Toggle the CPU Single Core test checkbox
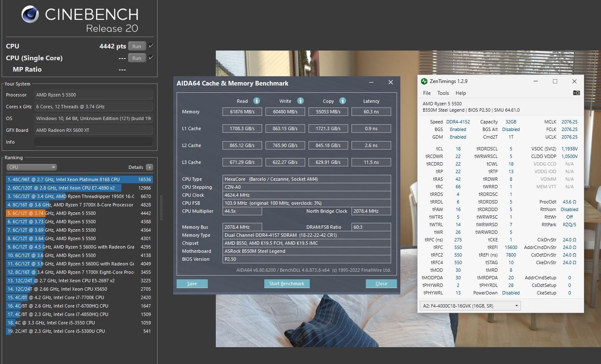The width and height of the screenshot is (601, 364). coord(151,57)
